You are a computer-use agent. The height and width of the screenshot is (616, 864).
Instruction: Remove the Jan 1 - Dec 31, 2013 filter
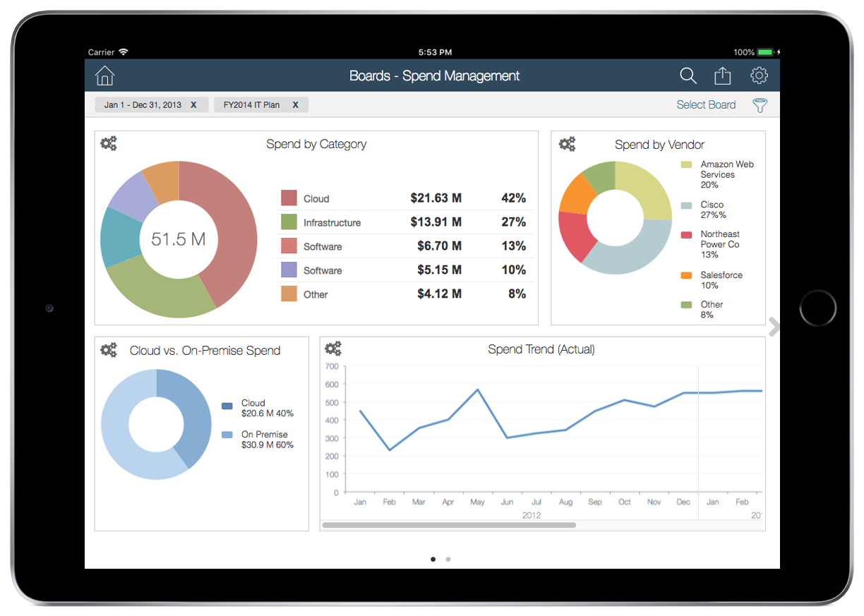193,105
